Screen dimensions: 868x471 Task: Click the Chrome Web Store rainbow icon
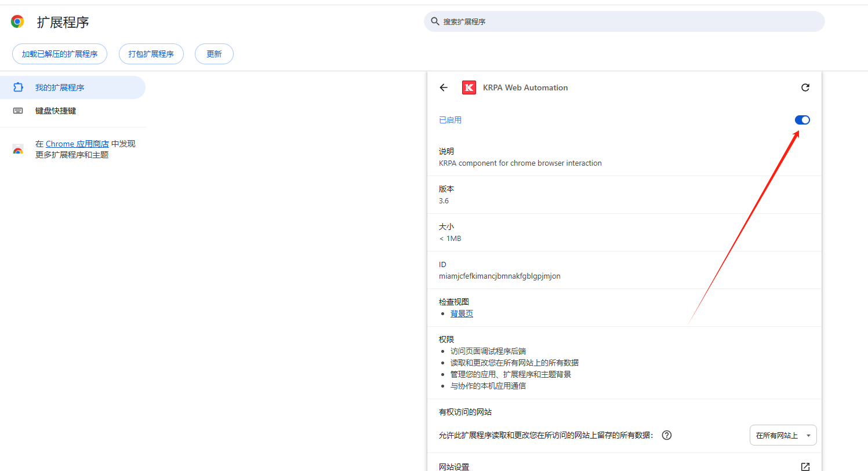point(18,149)
